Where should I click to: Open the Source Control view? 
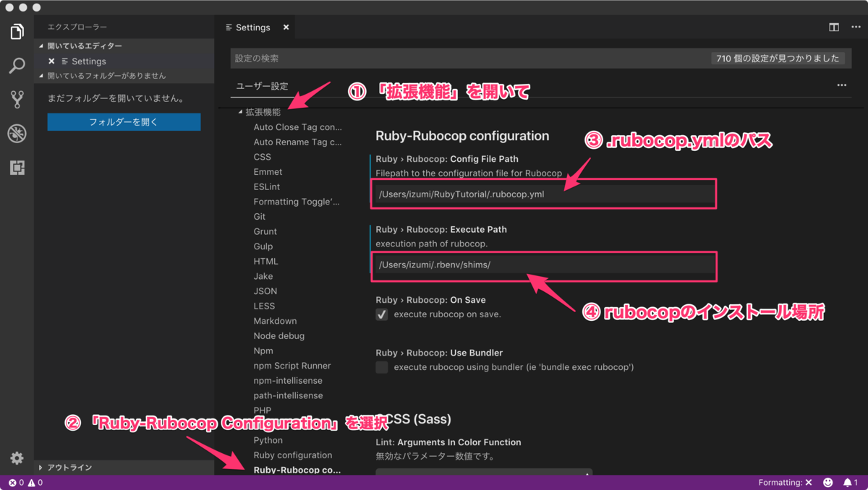pyautogui.click(x=17, y=99)
